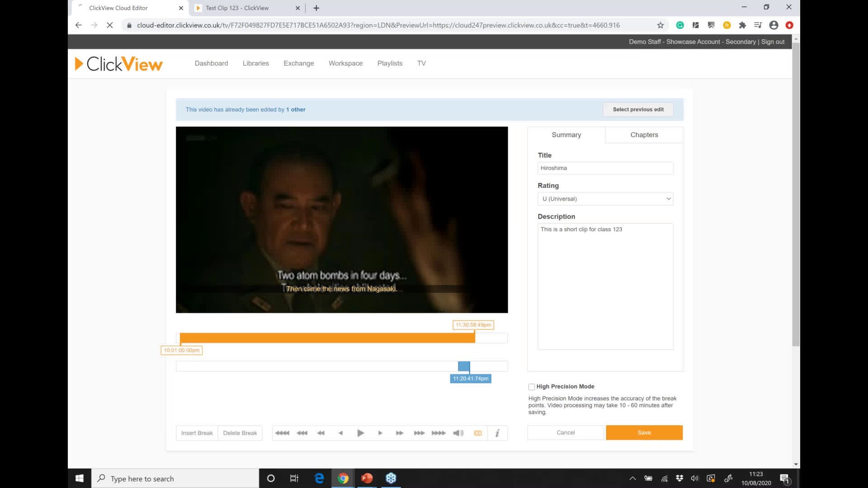
Task: Enable High Precision Mode checkbox
Action: pos(532,387)
